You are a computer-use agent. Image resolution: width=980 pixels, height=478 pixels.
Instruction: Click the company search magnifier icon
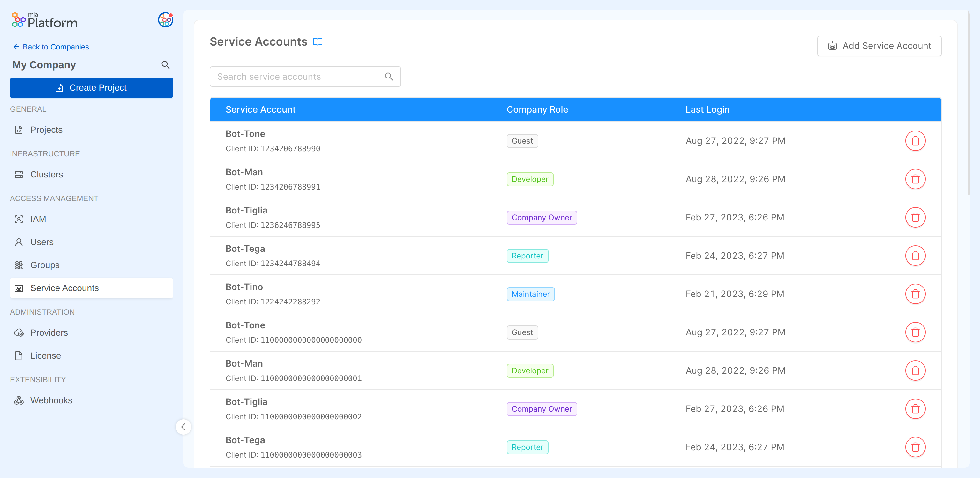[x=166, y=65]
